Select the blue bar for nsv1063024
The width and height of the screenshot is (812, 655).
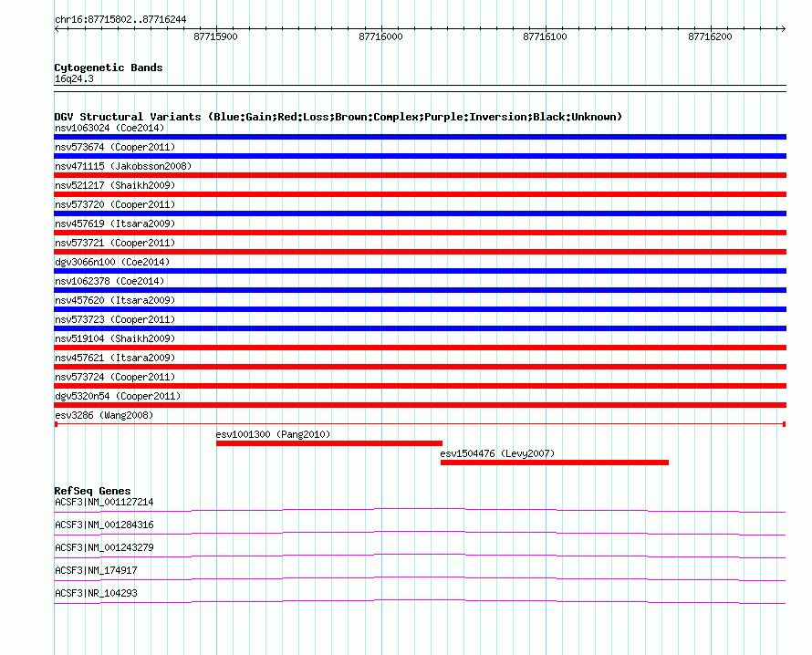point(420,137)
